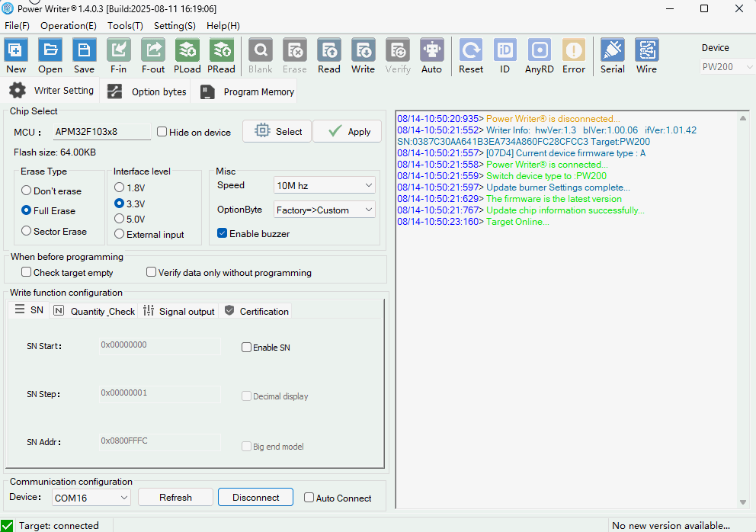Select Sector Erase radio option
The width and height of the screenshot is (756, 532).
(27, 231)
